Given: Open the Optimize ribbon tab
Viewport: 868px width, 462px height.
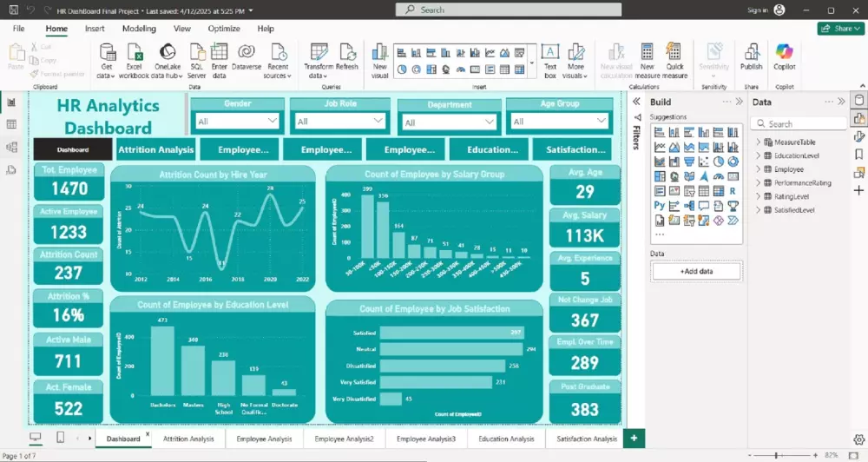Looking at the screenshot, I should pyautogui.click(x=224, y=29).
